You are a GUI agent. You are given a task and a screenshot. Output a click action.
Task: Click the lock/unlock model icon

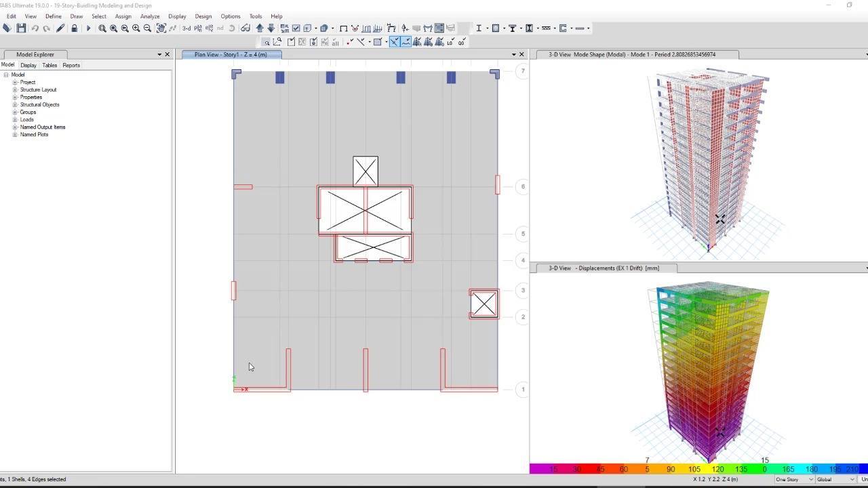coord(74,28)
